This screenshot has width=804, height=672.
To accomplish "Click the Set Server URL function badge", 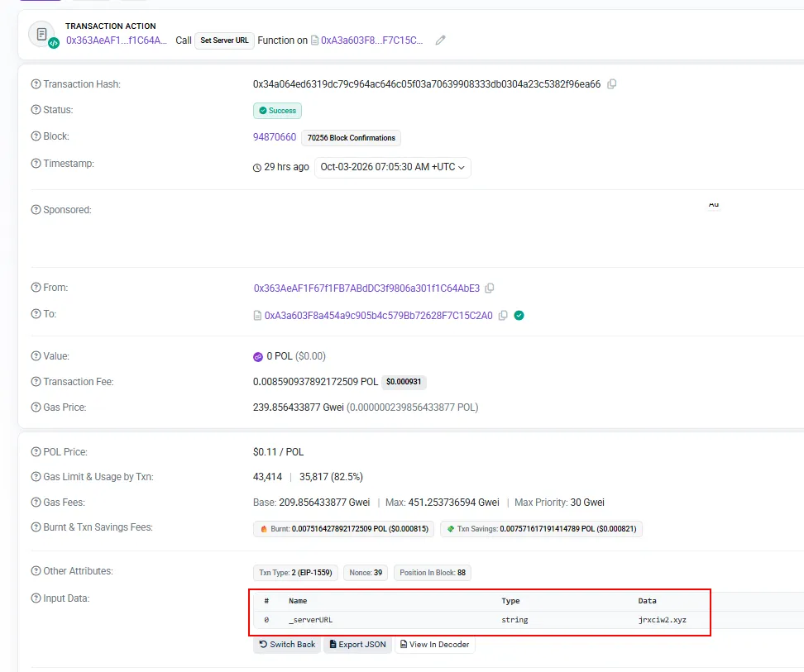I will (225, 41).
